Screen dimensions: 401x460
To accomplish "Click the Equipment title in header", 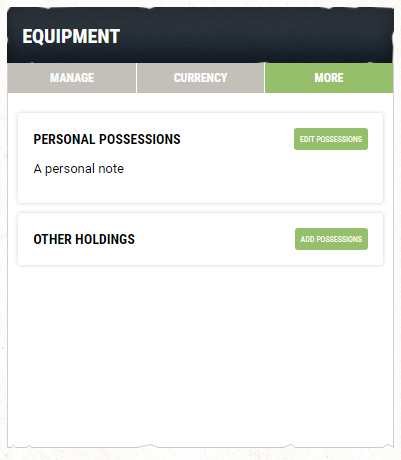I will click(71, 36).
